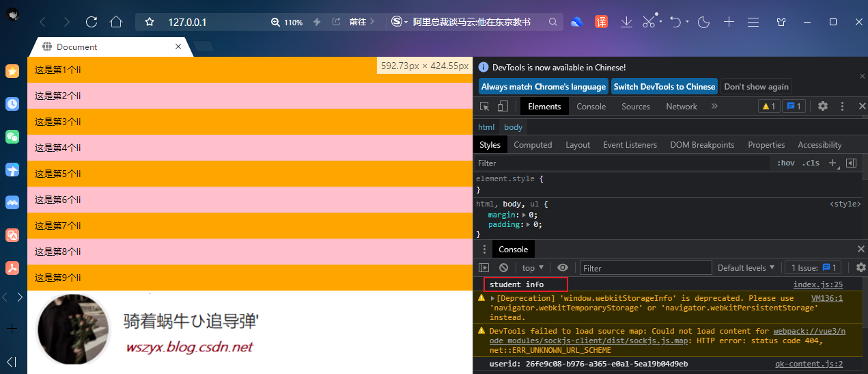Open the downloads arrow icon

(626, 22)
